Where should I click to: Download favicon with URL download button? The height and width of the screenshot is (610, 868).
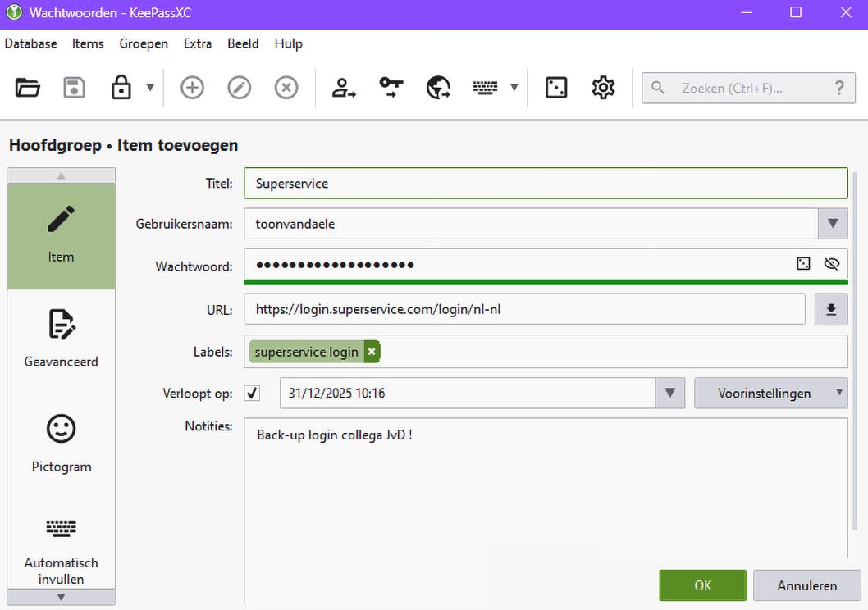coord(831,309)
